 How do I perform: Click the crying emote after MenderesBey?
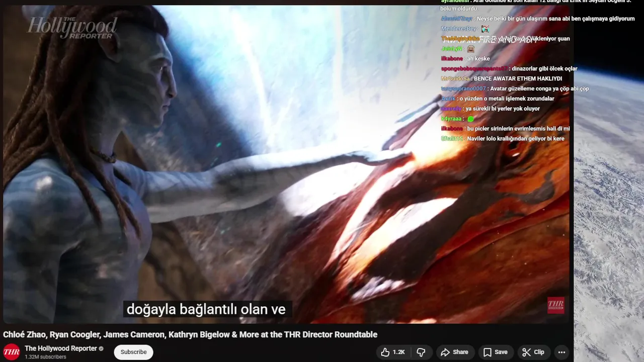[485, 29]
